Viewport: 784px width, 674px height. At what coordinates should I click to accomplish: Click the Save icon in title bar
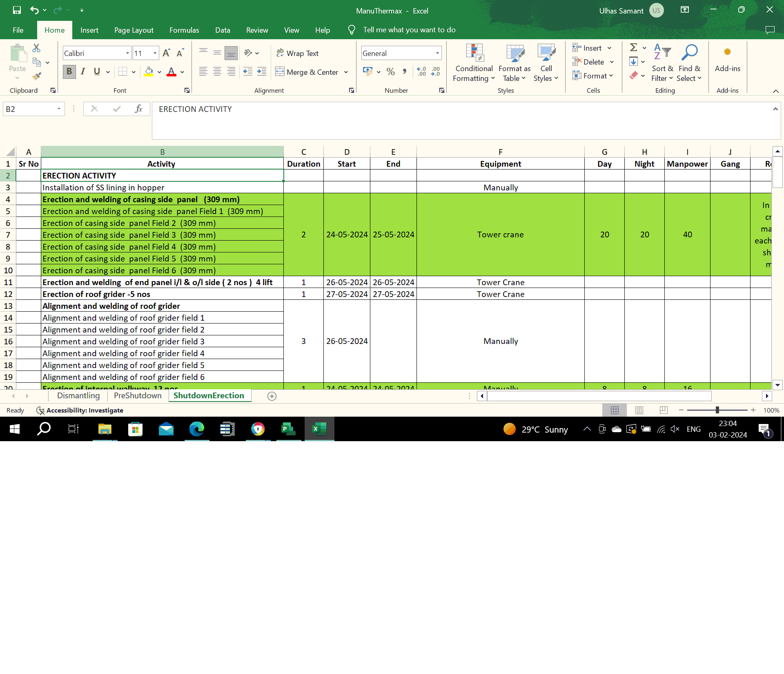(x=17, y=10)
